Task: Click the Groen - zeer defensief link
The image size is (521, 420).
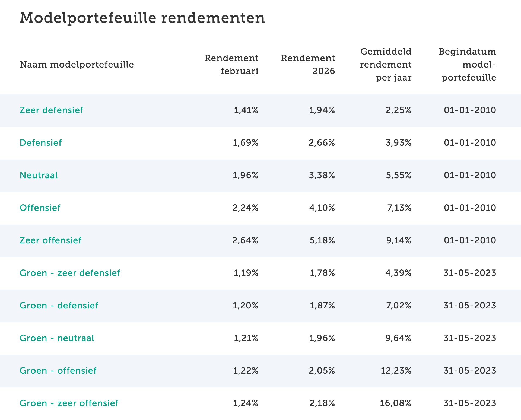Action: click(70, 273)
